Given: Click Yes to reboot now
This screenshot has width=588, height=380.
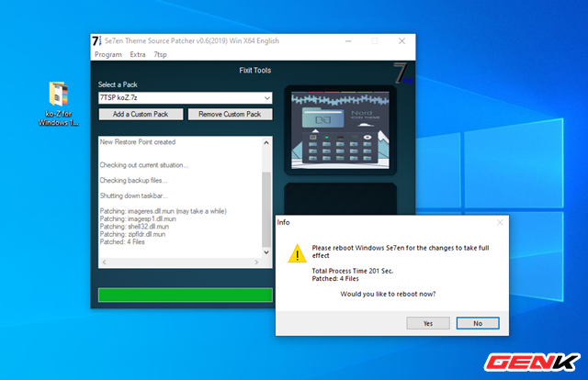Looking at the screenshot, I should (x=428, y=323).
